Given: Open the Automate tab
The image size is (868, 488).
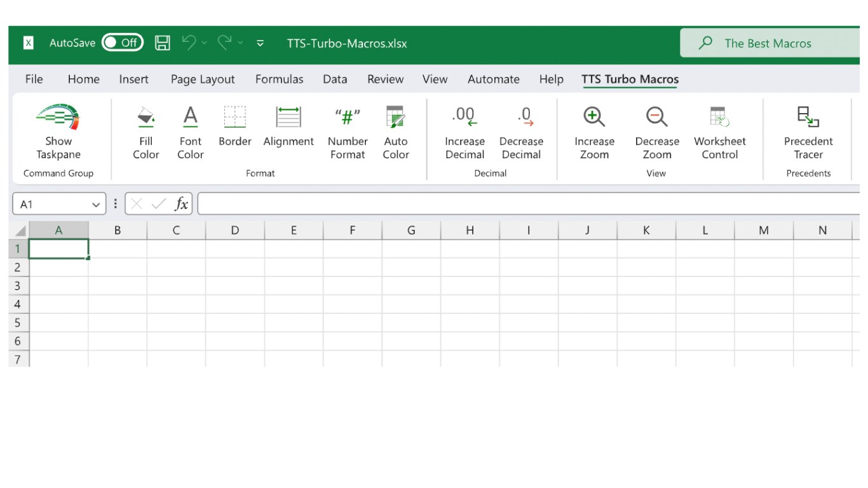Looking at the screenshot, I should [494, 79].
